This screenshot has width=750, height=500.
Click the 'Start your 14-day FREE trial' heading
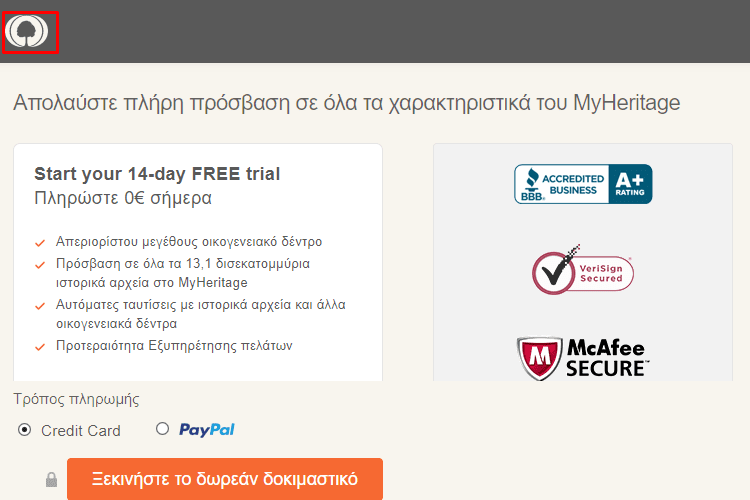coord(157,174)
